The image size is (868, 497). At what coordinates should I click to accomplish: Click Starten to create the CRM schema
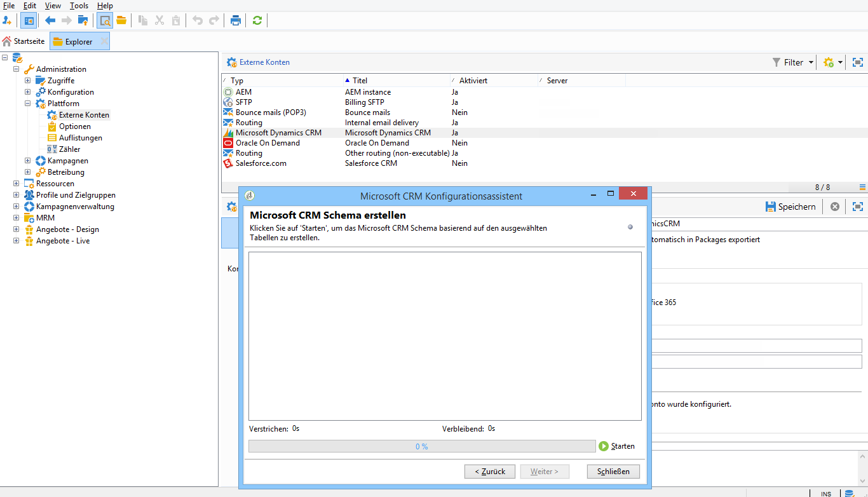click(616, 446)
